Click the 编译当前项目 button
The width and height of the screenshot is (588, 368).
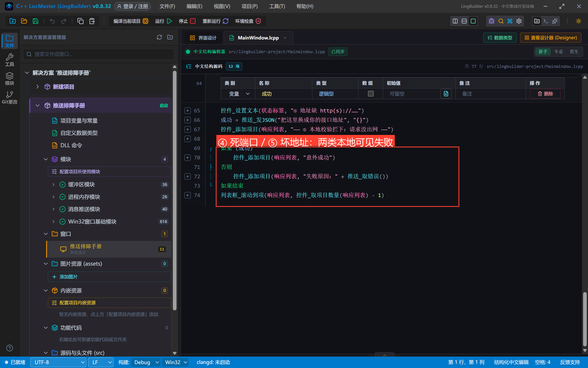(131, 21)
